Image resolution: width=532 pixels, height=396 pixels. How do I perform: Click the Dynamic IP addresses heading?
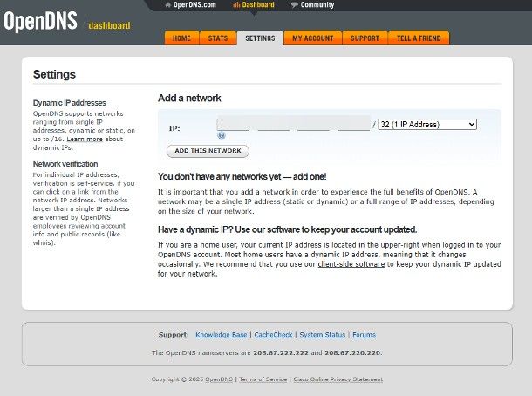click(x=69, y=102)
